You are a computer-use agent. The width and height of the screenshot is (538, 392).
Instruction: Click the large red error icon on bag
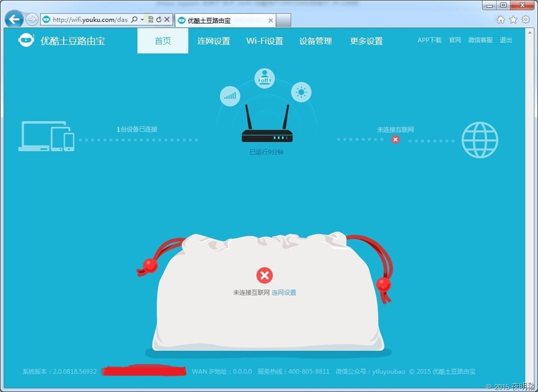265,275
